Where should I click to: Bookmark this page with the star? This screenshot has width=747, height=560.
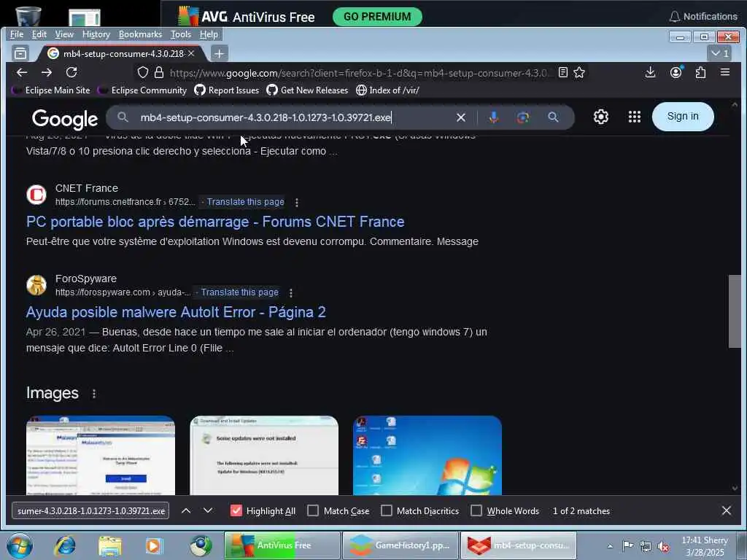pos(579,72)
